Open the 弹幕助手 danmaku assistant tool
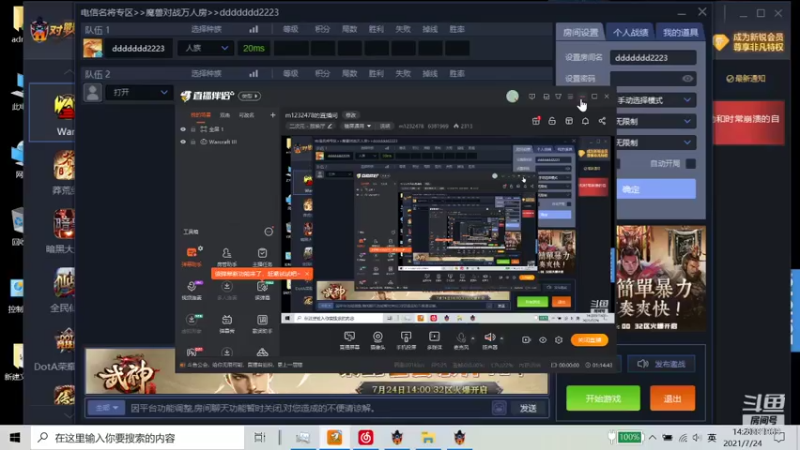800x450 pixels. pyautogui.click(x=192, y=257)
